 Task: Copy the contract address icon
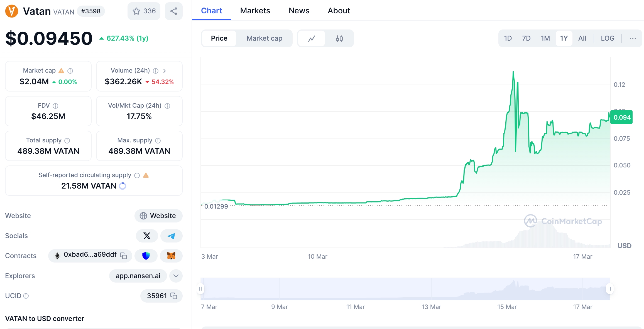[123, 256]
